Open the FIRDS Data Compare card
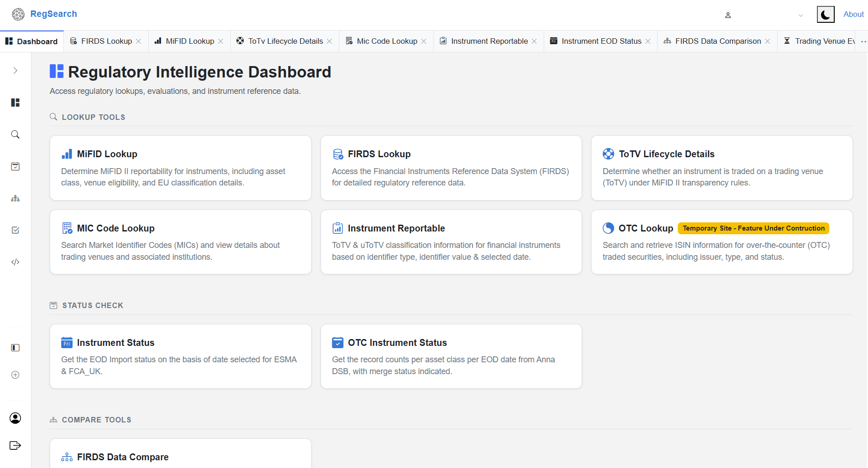This screenshot has width=868, height=468. coord(181,453)
